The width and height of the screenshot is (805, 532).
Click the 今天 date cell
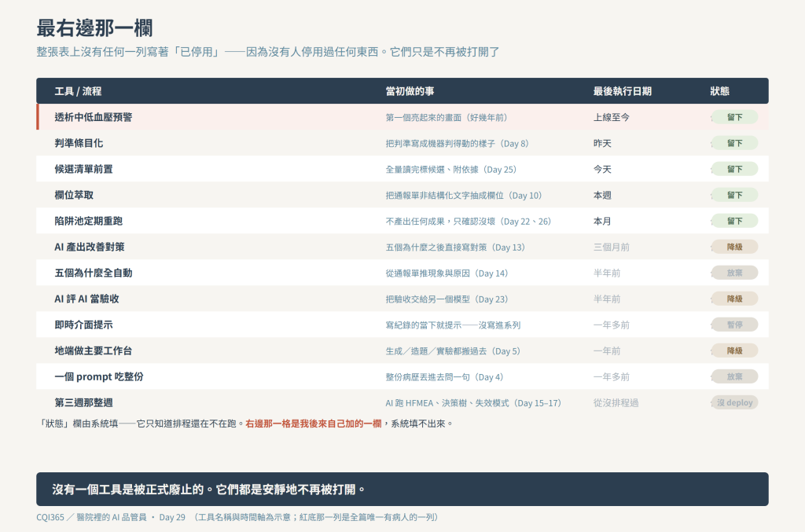[602, 170]
